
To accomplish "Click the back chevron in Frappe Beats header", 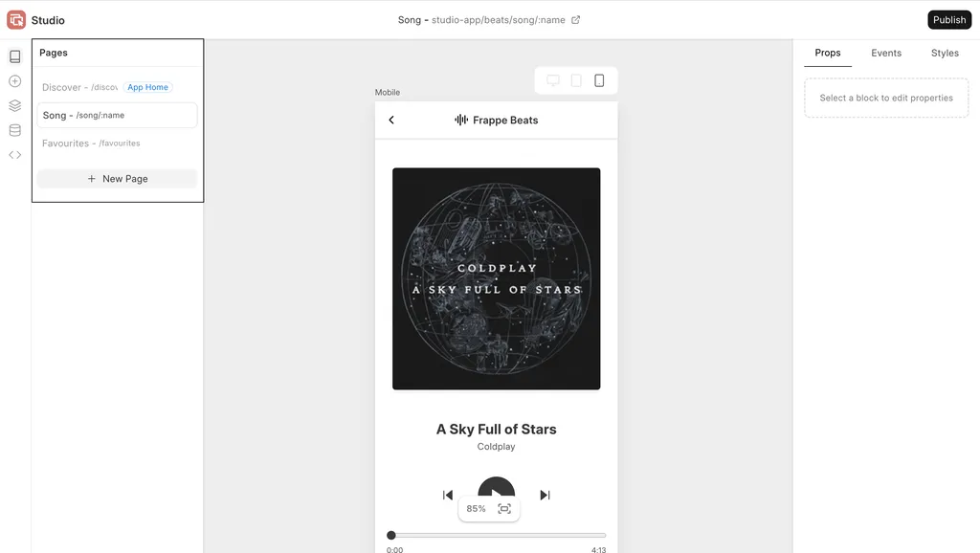I will 391,120.
